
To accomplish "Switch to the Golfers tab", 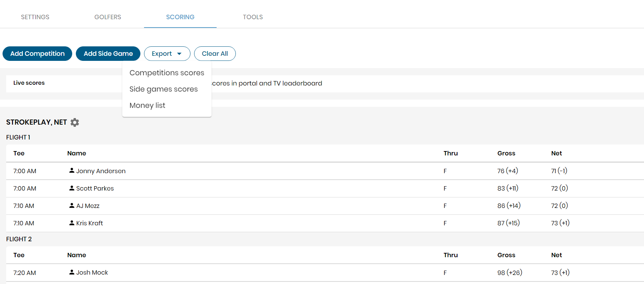I will 108,17.
